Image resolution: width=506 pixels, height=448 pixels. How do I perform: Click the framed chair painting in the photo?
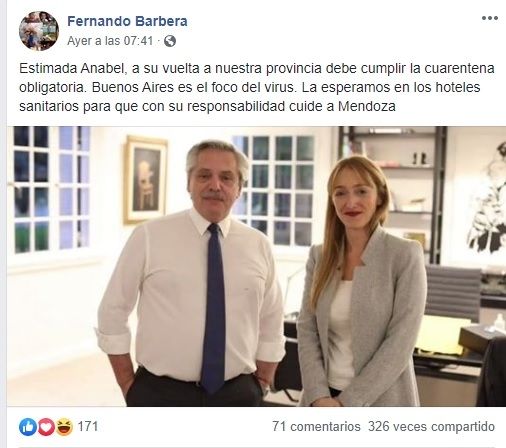(146, 180)
